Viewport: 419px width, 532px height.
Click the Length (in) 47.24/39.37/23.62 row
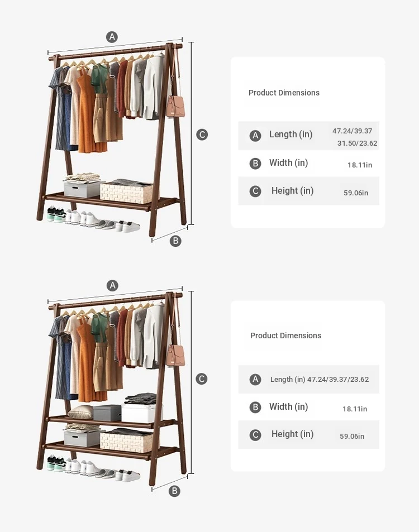[x=308, y=379]
